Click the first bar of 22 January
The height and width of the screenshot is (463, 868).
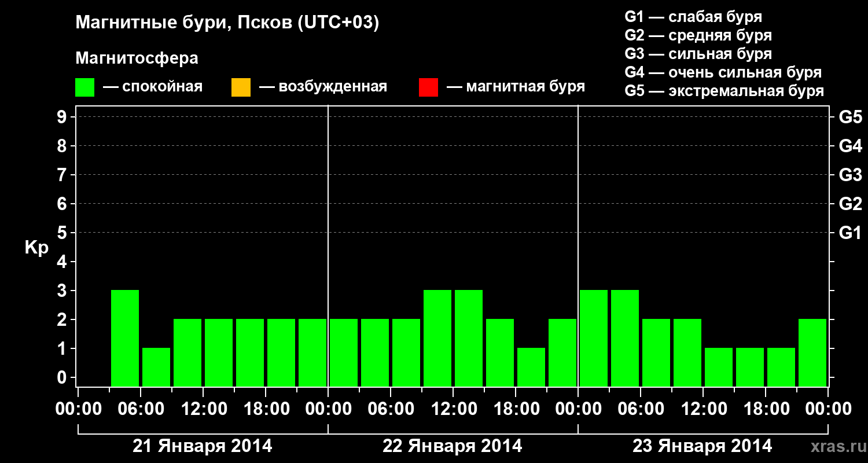pyautogui.click(x=344, y=352)
